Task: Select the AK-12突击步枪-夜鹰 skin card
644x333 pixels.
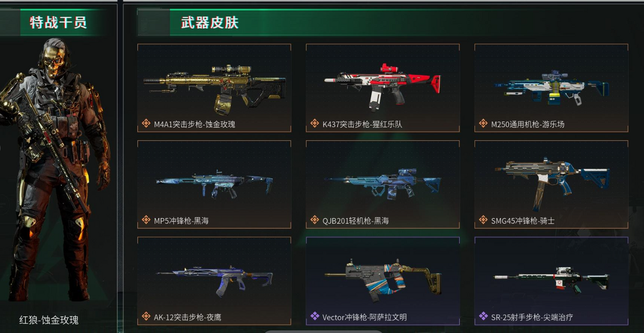Action: [x=214, y=281]
